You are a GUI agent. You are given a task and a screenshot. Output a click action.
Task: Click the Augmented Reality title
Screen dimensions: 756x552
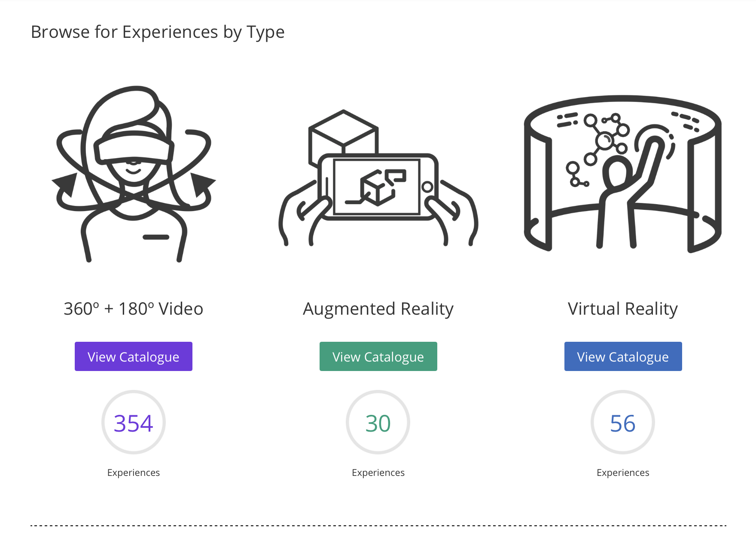[378, 309]
